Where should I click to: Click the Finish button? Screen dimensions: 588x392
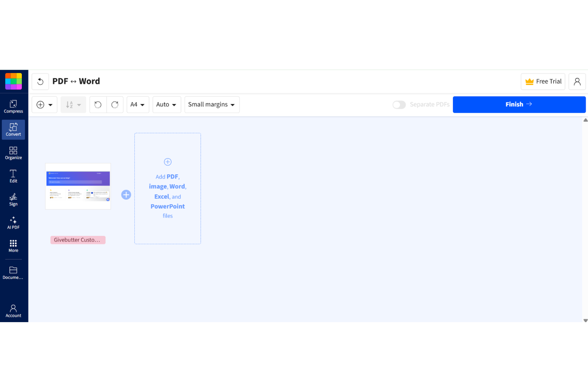tap(518, 104)
